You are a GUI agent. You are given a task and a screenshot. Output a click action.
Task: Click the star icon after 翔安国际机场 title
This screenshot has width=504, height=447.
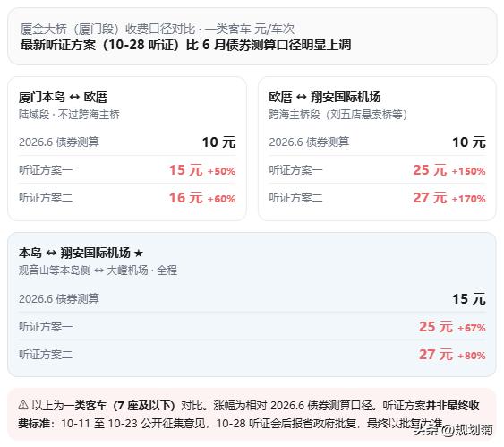coord(138,254)
